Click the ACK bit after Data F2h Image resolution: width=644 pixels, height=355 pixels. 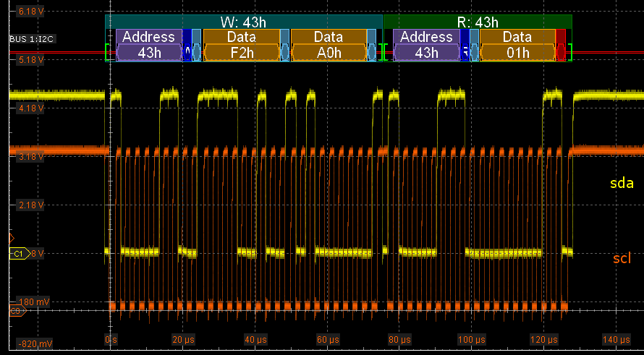pos(284,45)
